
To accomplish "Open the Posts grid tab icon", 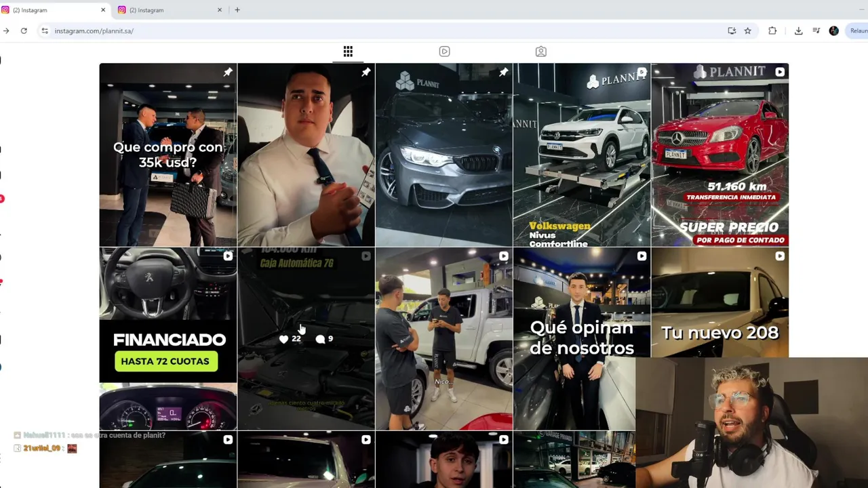I will pyautogui.click(x=348, y=52).
